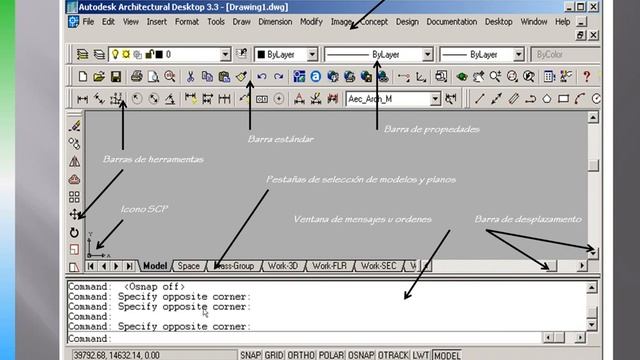
Task: Open the color ByLayer dropdown
Action: click(x=312, y=54)
